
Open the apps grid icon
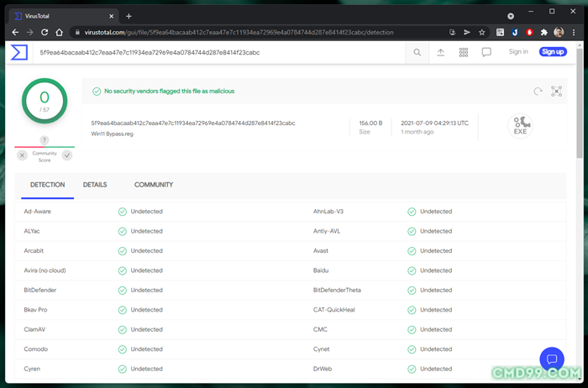464,52
